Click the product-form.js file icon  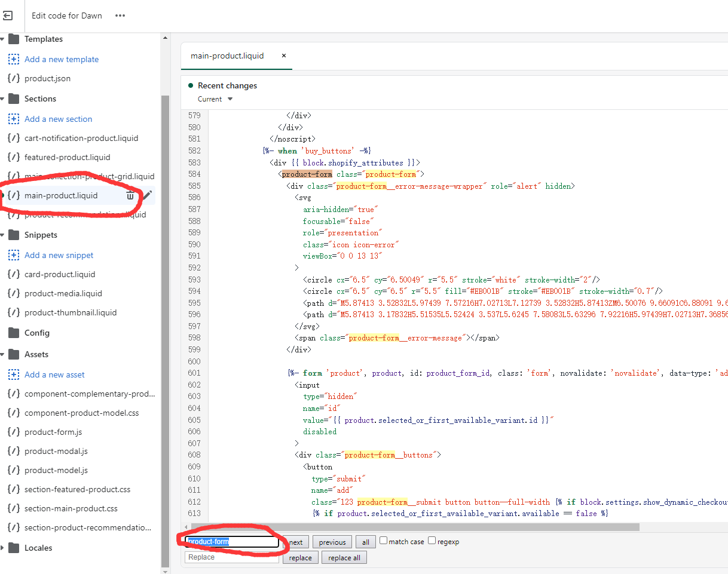14,432
